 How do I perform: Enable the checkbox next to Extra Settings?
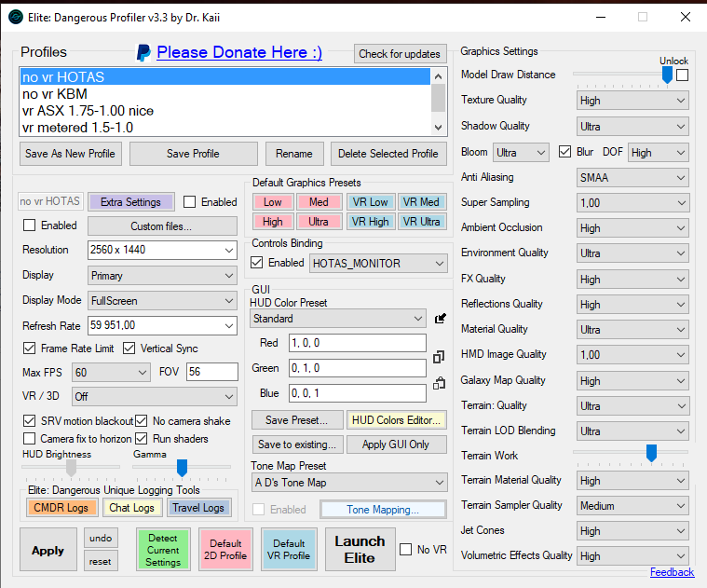pyautogui.click(x=189, y=201)
